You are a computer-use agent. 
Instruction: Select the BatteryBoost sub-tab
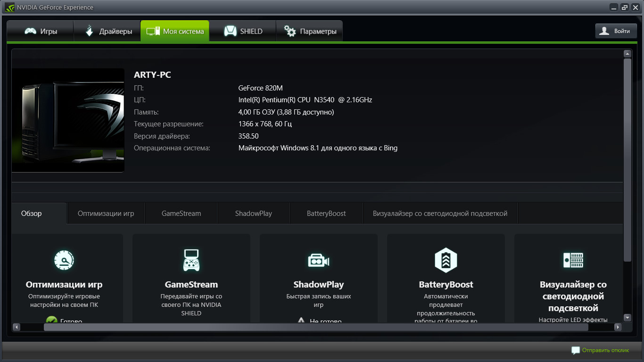pyautogui.click(x=326, y=214)
